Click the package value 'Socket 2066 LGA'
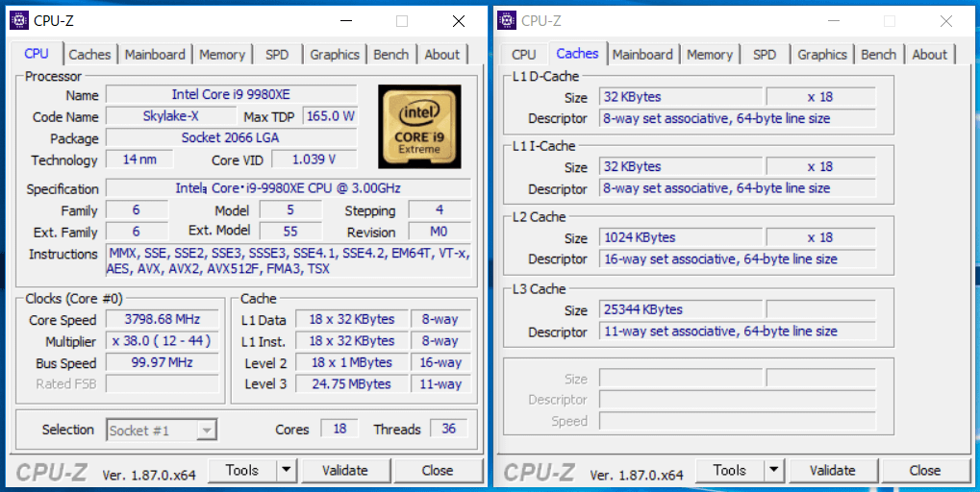 tap(231, 137)
